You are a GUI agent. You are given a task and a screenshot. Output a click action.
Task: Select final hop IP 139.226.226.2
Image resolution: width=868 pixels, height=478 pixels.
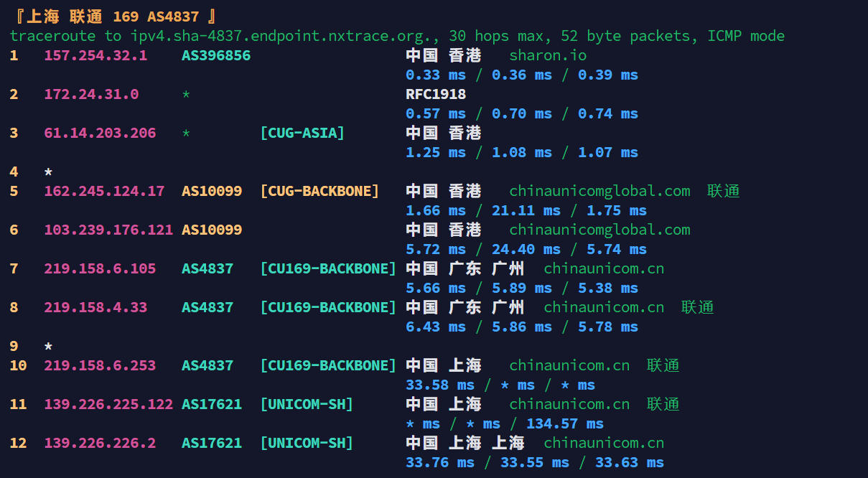tap(100, 443)
